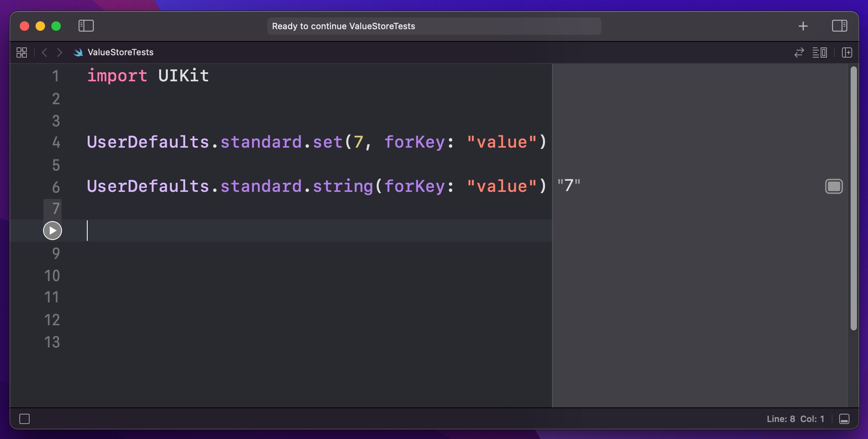Image resolution: width=868 pixels, height=439 pixels.
Task: Go forward to the next file
Action: 60,52
